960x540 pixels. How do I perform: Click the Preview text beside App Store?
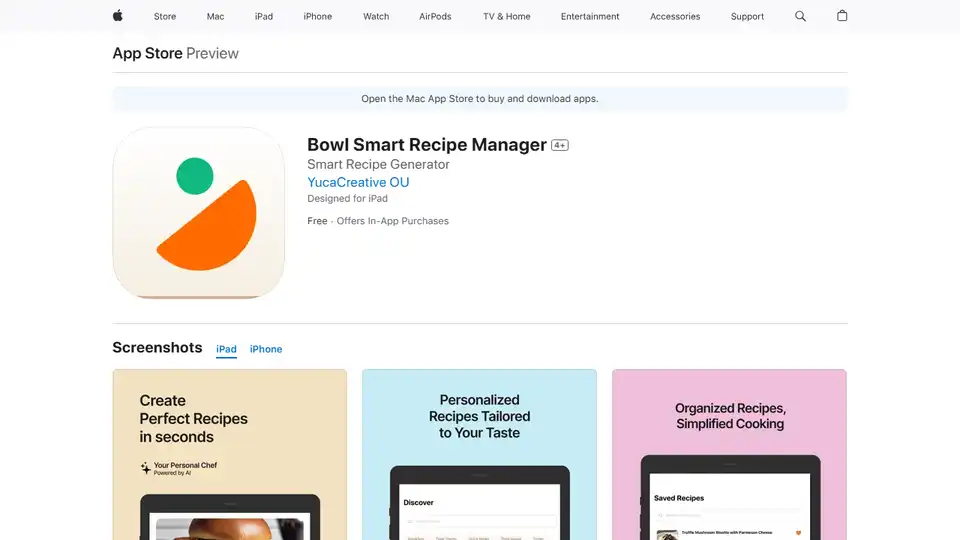[x=212, y=53]
